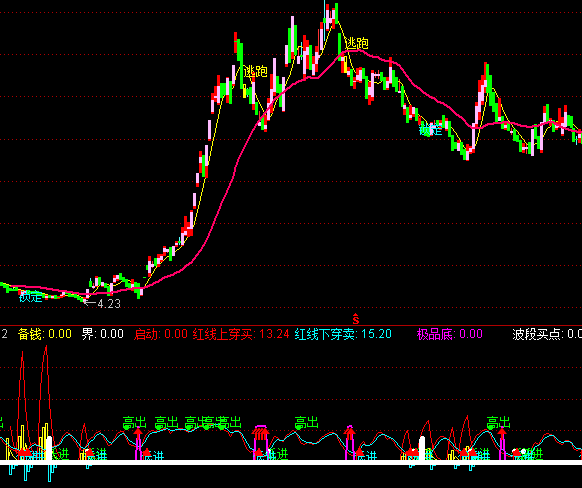Select the 波段买点 indicator label
Screen dimensions: 582x488
pyautogui.click(x=547, y=334)
